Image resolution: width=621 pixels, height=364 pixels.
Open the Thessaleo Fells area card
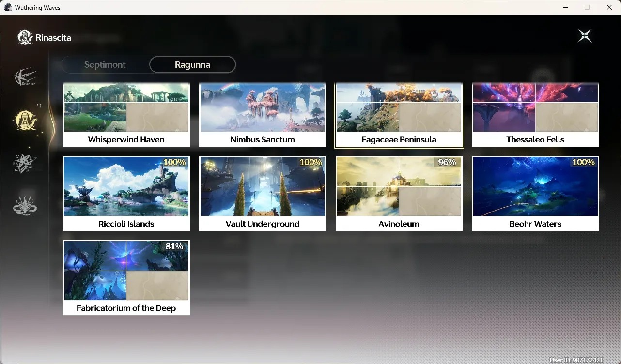pos(535,115)
